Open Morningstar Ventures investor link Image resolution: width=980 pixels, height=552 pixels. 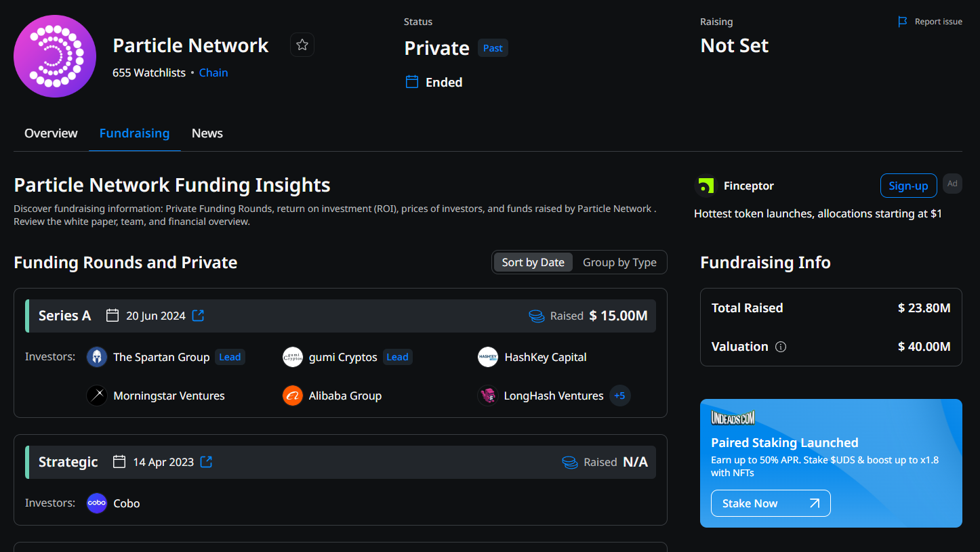169,396
